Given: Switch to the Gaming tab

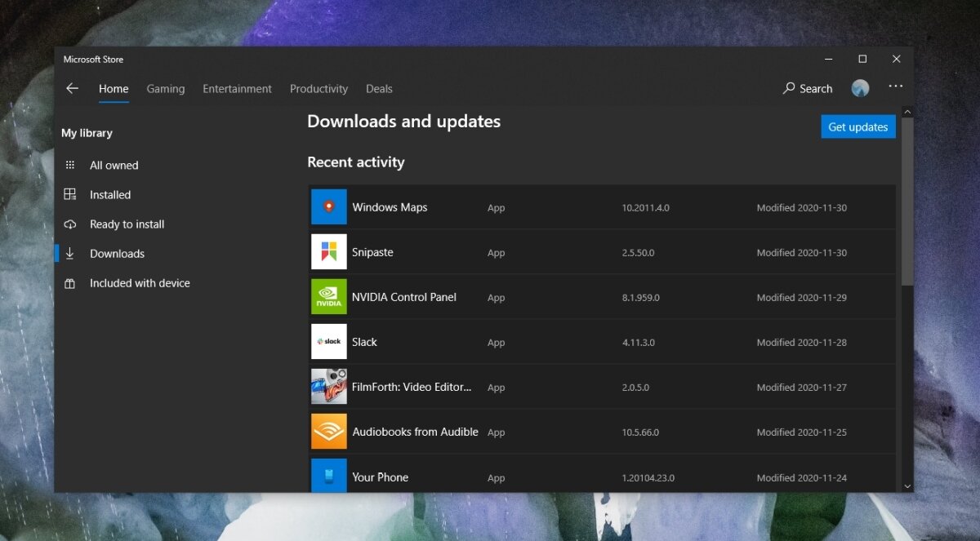Looking at the screenshot, I should 166,89.
